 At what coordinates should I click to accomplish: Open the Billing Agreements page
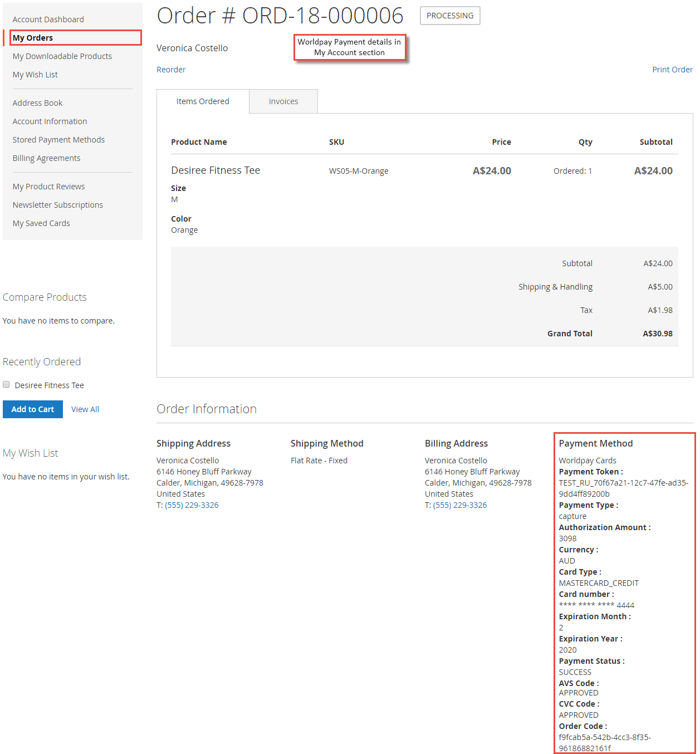click(x=46, y=158)
